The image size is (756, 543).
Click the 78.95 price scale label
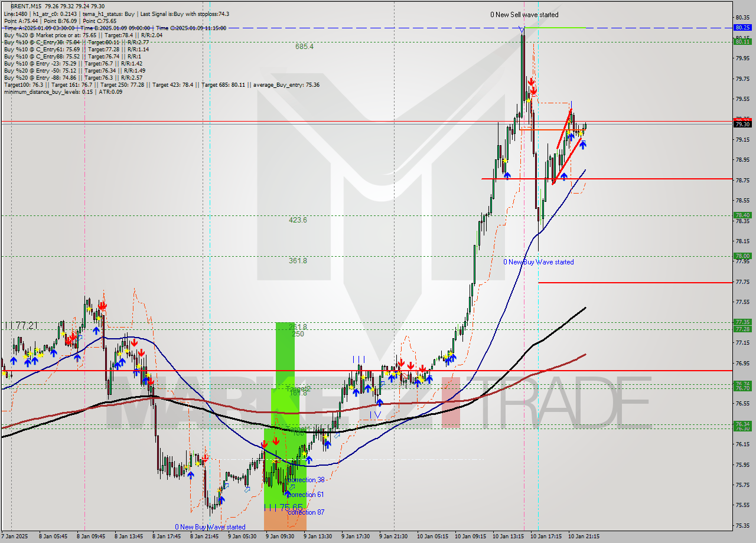coord(742,160)
